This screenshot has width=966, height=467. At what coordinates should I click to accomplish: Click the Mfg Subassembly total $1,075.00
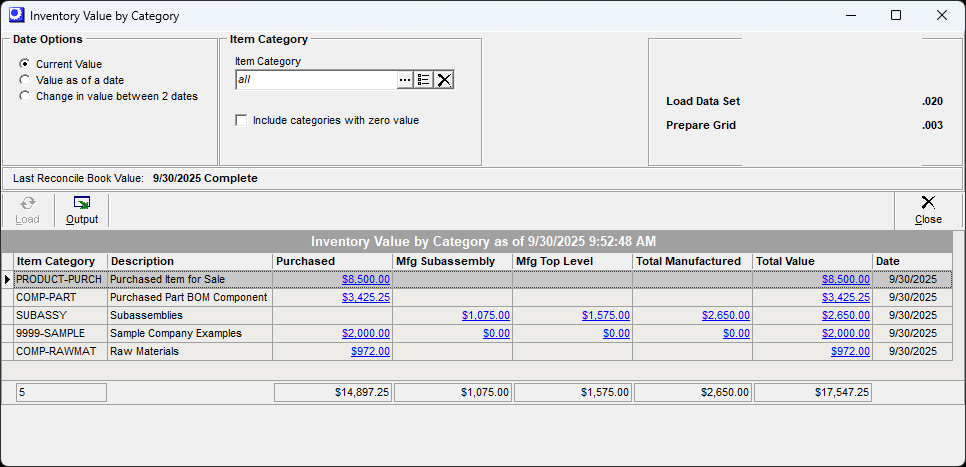[452, 392]
